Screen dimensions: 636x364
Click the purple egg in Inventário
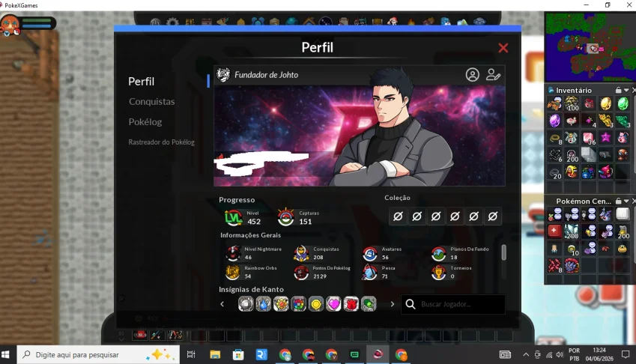[x=554, y=121]
